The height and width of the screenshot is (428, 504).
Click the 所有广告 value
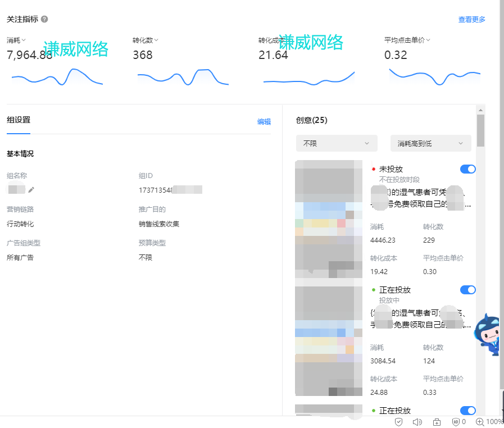tap(20, 258)
